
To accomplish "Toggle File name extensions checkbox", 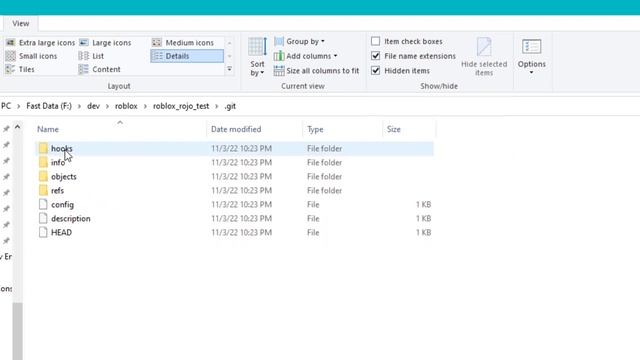I will point(376,56).
